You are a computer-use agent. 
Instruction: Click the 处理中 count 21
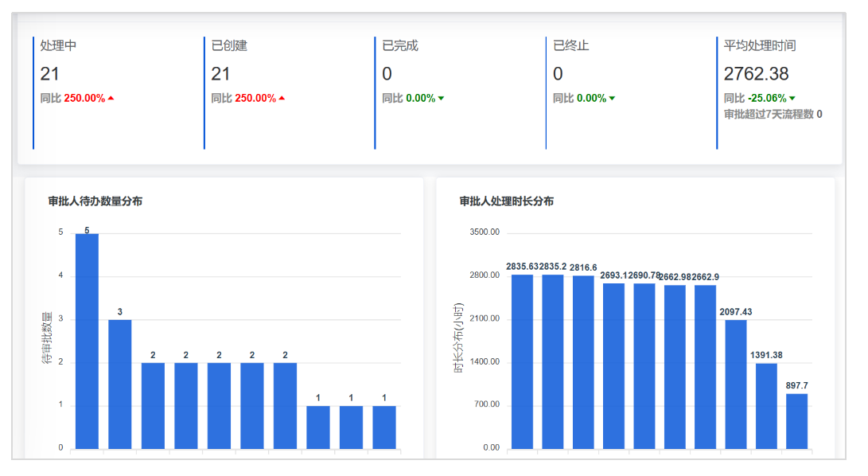[x=50, y=74]
